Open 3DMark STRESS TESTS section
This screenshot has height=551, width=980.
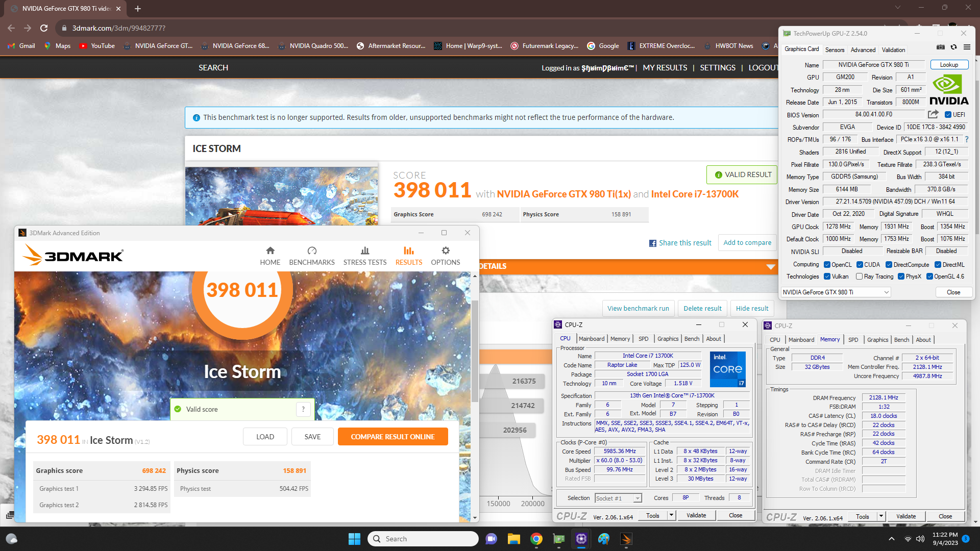pos(365,256)
